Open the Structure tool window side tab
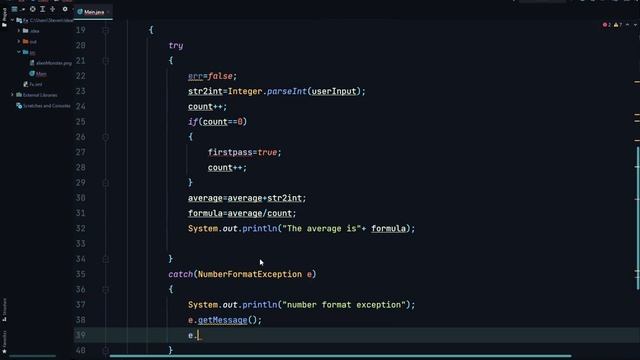 click(x=4, y=310)
